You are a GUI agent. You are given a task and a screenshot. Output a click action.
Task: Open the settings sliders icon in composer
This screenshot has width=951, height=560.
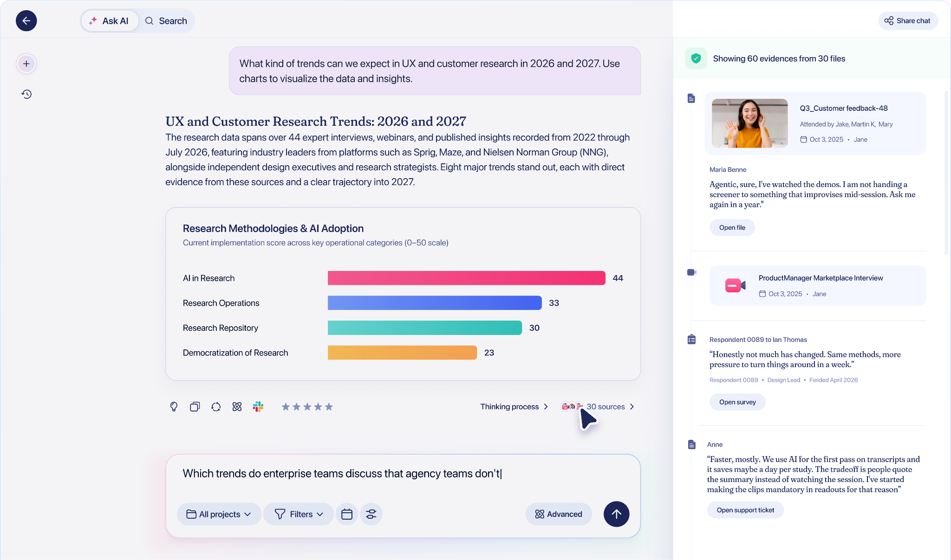[371, 514]
